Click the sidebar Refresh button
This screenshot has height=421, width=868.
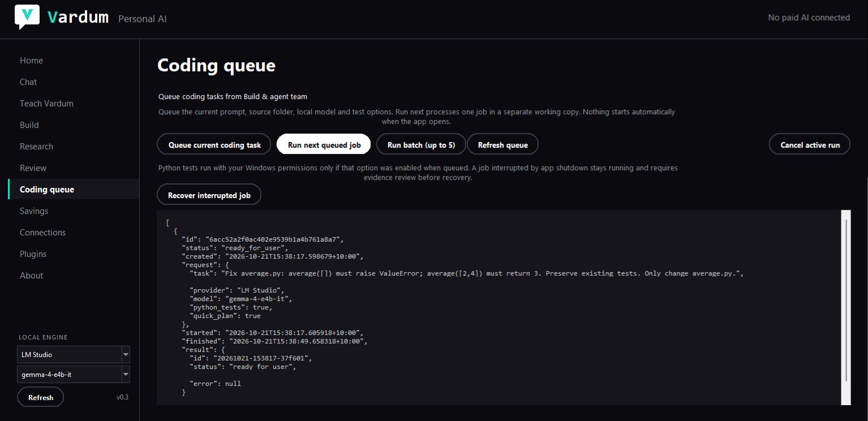click(x=41, y=397)
